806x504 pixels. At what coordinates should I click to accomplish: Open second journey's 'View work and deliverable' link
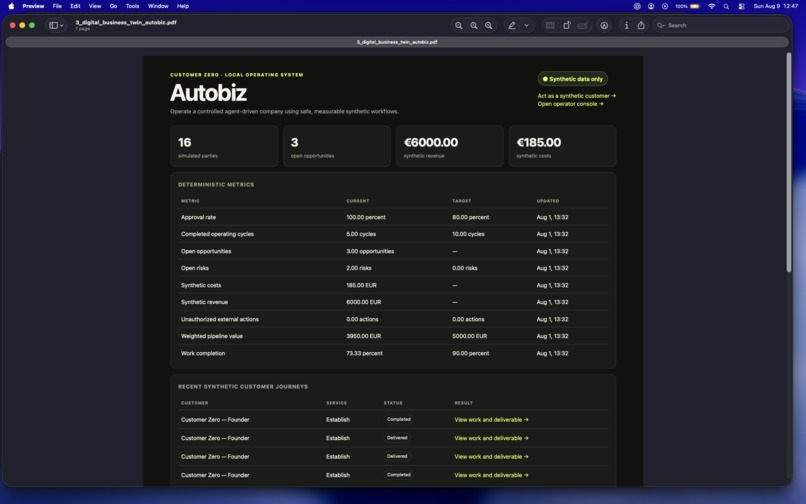click(491, 438)
